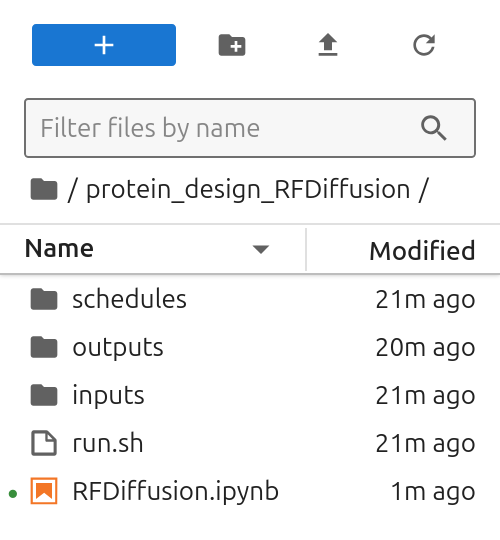The width and height of the screenshot is (500, 540).
Task: Click '21m ago' timestamp for schedules
Action: click(425, 299)
